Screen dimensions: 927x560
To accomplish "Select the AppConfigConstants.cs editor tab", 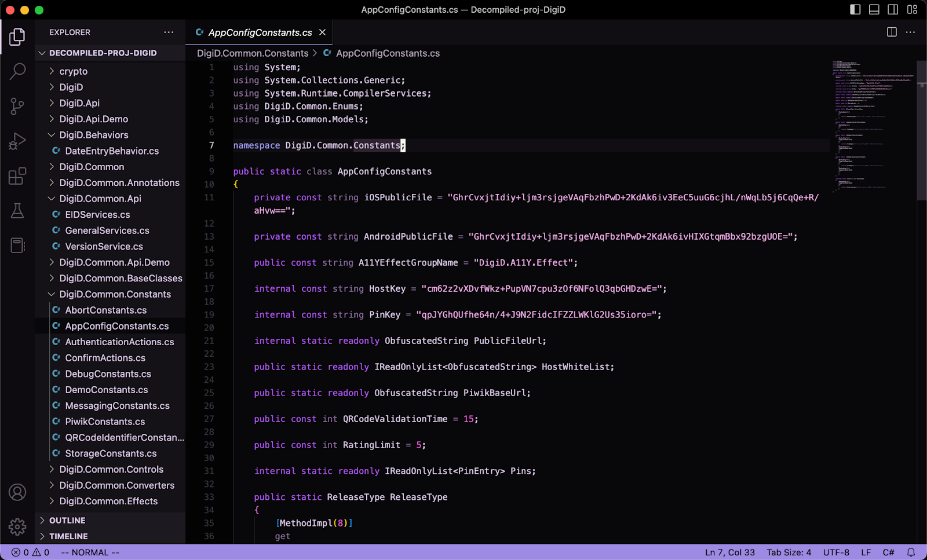I will 260,32.
